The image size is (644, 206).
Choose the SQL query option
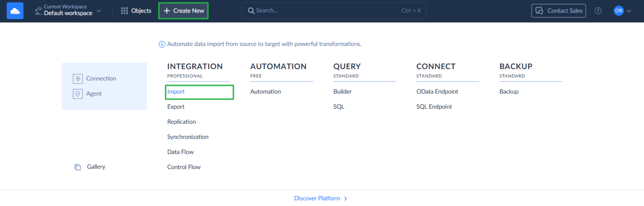pyautogui.click(x=339, y=107)
